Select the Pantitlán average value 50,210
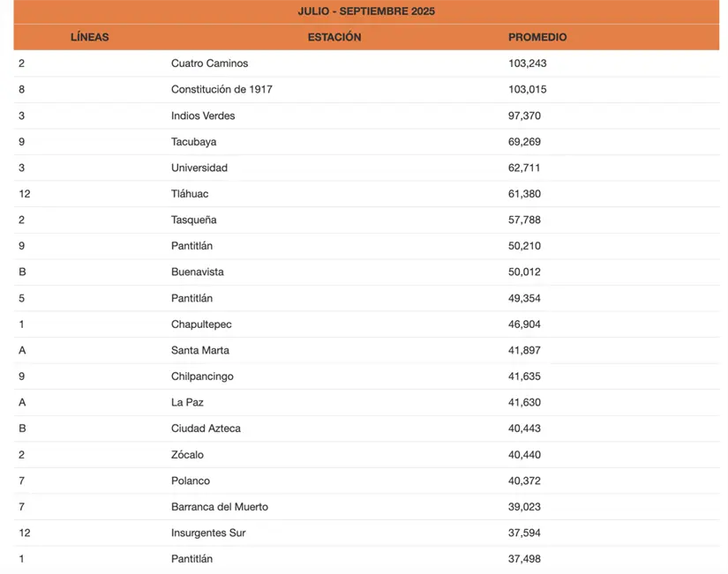This screenshot has height=574, width=728. pos(524,246)
